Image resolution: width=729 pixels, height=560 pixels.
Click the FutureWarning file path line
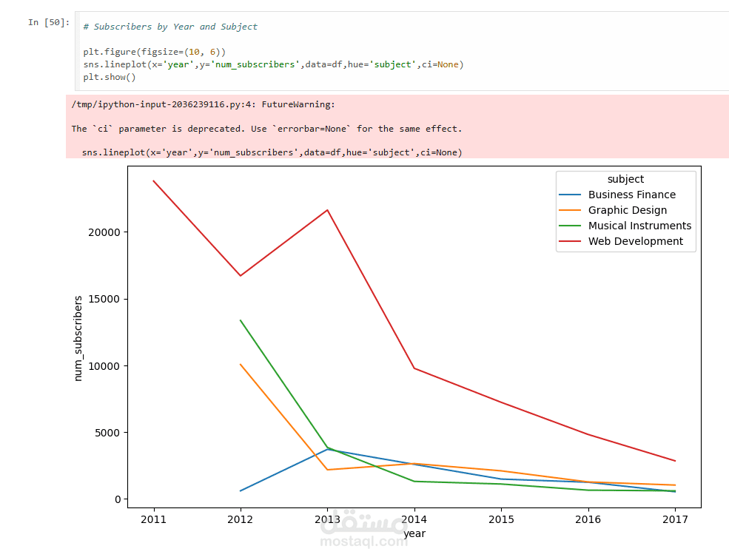click(x=204, y=104)
